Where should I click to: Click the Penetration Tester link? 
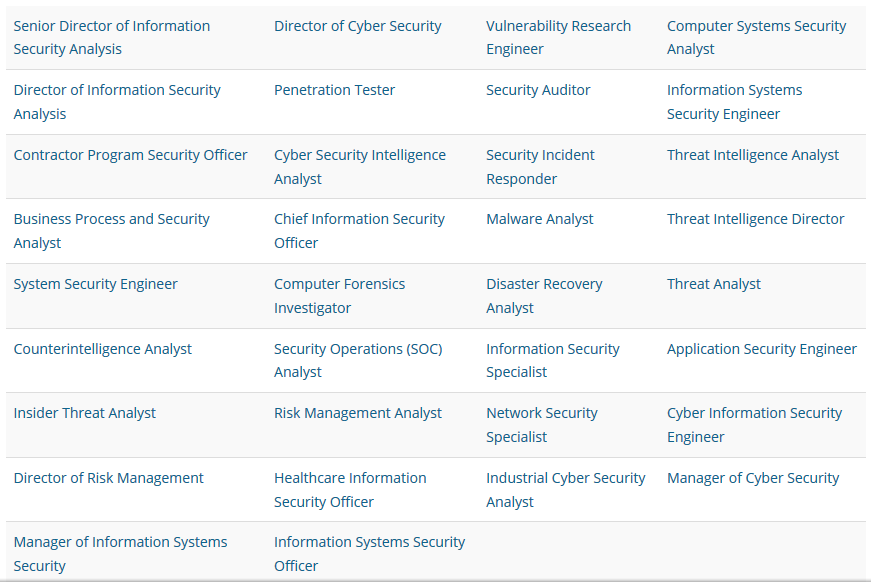coord(334,90)
